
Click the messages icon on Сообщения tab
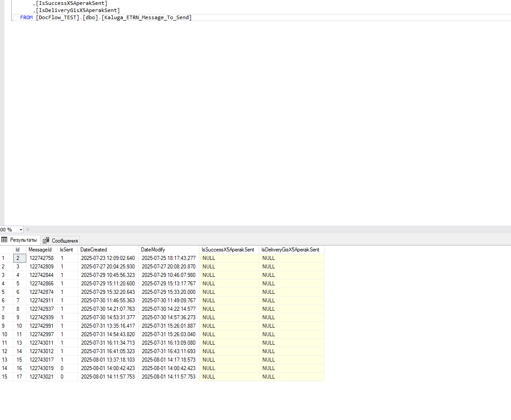click(46, 240)
